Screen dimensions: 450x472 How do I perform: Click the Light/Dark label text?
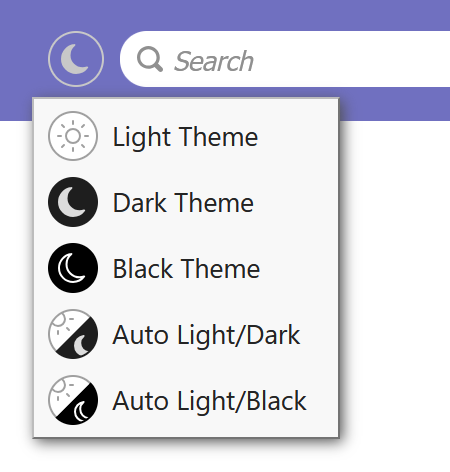(239, 335)
